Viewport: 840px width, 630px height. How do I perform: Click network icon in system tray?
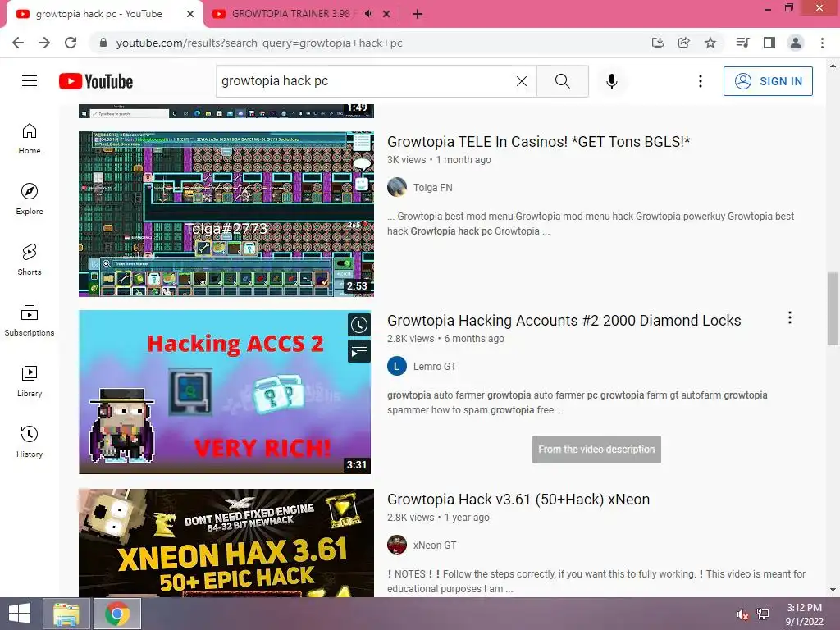coord(763,614)
